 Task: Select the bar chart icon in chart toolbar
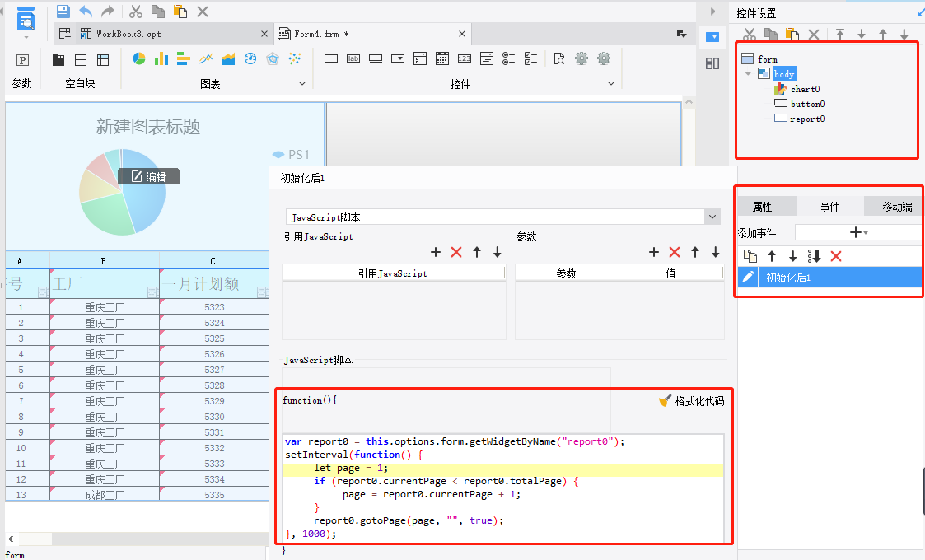click(x=161, y=58)
